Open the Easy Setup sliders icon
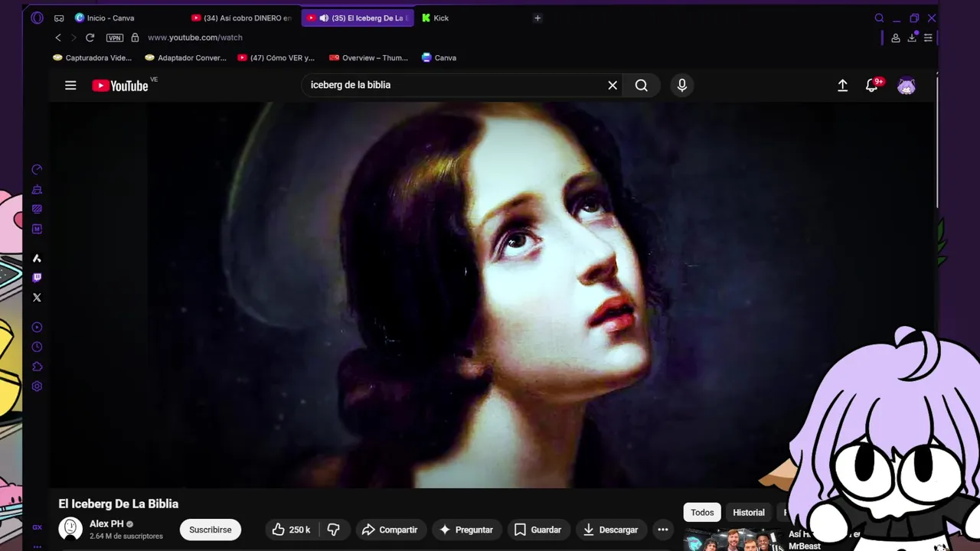This screenshot has width=980, height=551. click(x=928, y=37)
